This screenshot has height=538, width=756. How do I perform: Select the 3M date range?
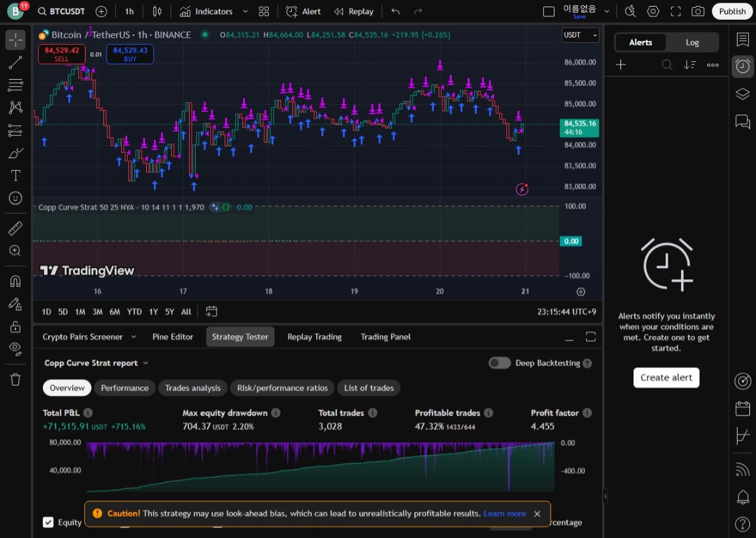(97, 312)
